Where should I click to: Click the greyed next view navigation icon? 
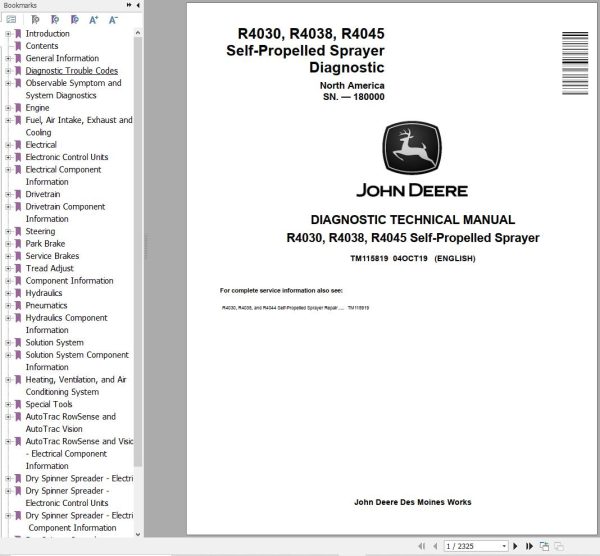559,546
